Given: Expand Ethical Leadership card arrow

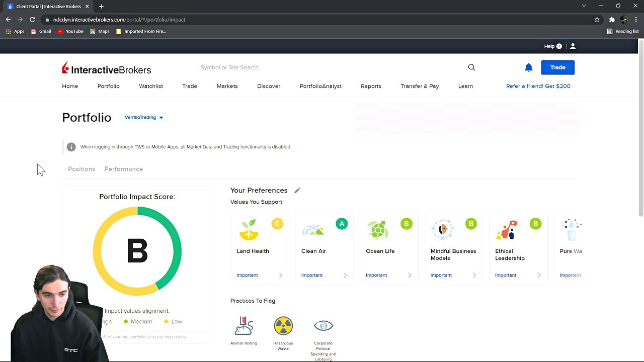Looking at the screenshot, I should 539,275.
